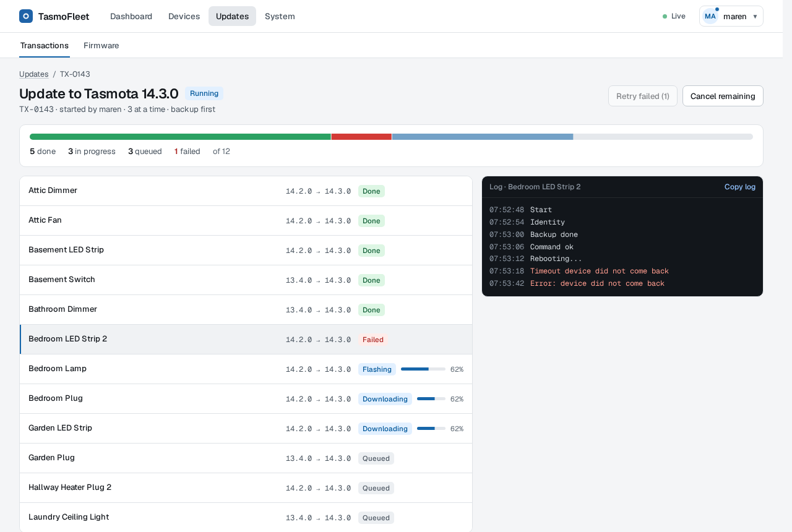
Task: Click the Failed status badge
Action: coord(373,340)
